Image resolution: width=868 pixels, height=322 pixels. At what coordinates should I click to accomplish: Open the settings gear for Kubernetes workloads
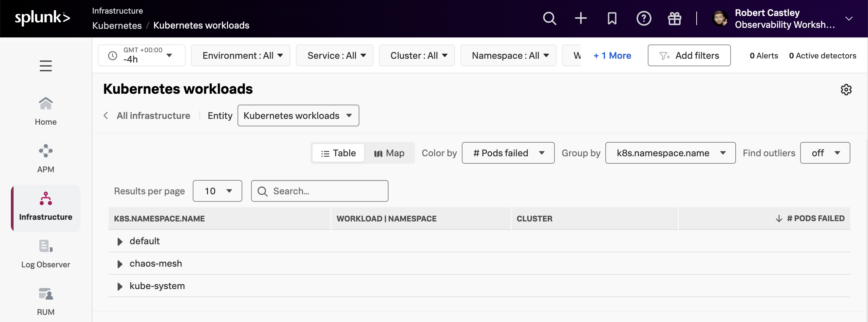click(846, 90)
